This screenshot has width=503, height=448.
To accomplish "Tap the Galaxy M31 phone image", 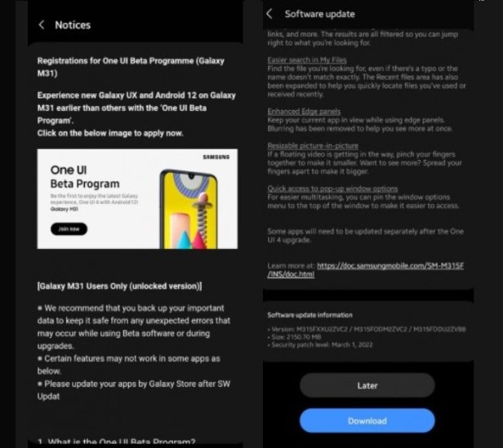I will (x=189, y=209).
